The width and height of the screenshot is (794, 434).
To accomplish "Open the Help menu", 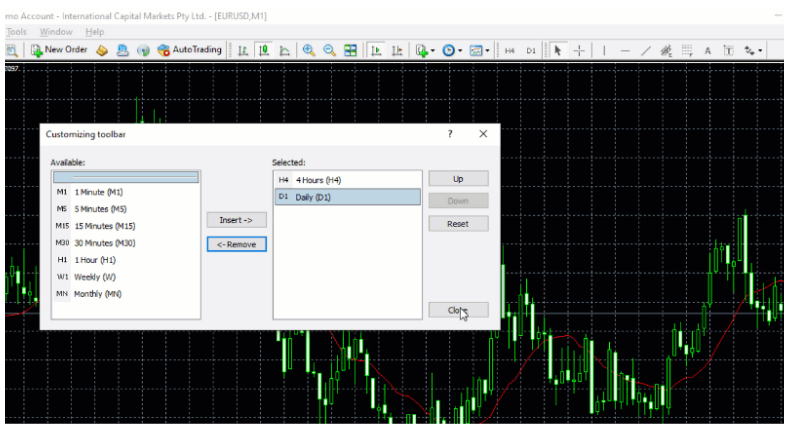I will (95, 32).
